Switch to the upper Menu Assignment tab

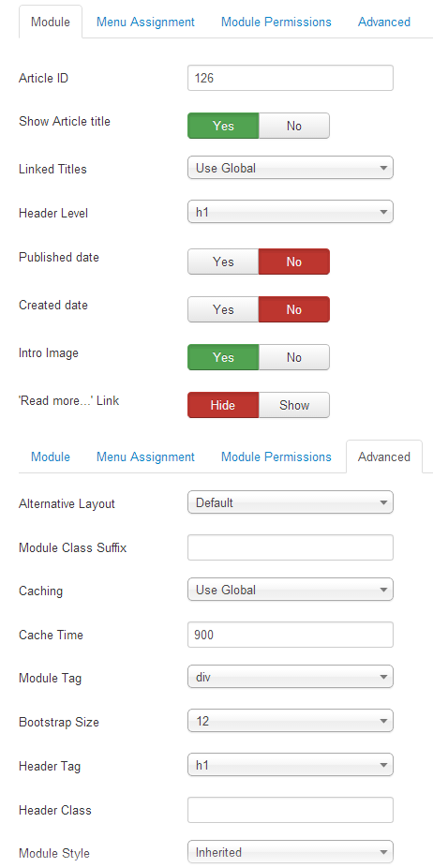[x=145, y=22]
